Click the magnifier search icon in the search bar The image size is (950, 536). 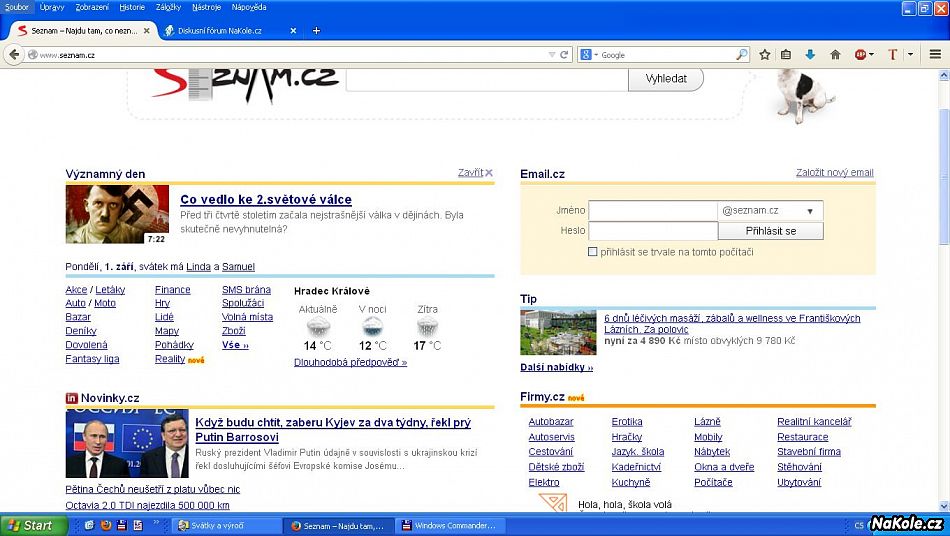742,55
